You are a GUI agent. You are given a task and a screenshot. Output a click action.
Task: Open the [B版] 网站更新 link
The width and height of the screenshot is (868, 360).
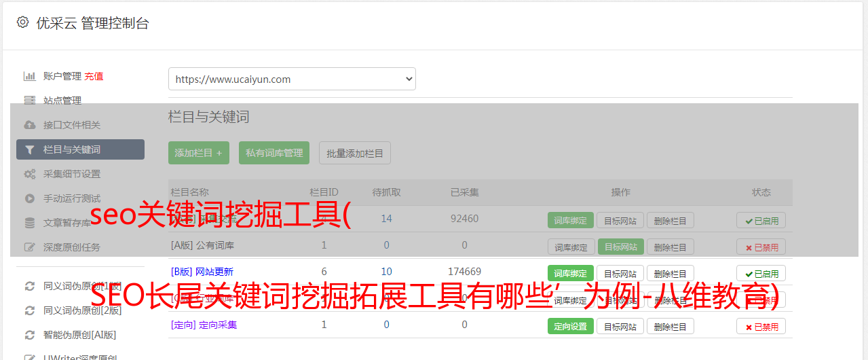coord(202,272)
